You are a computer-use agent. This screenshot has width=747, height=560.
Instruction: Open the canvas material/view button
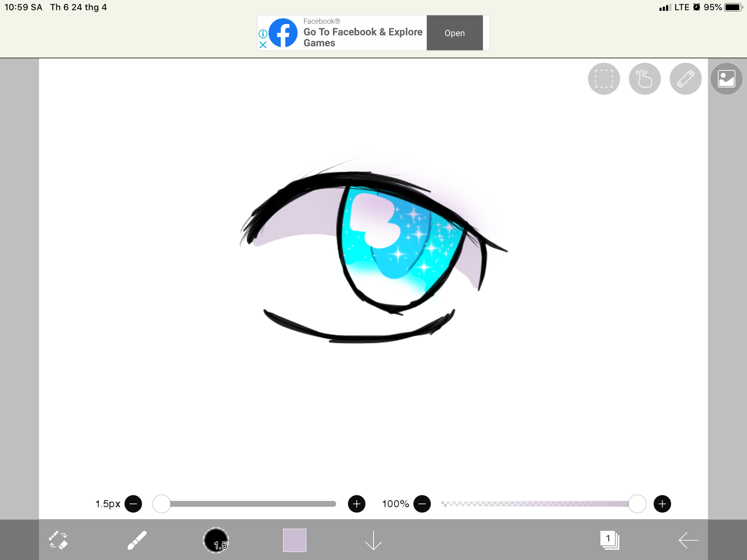click(x=726, y=79)
